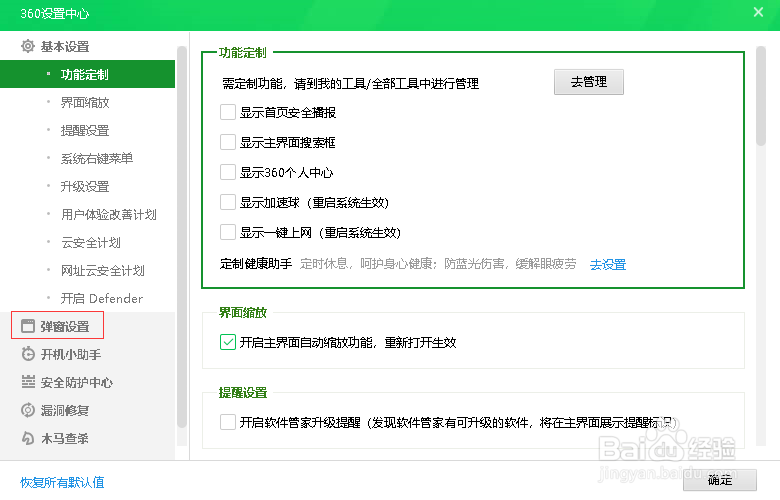Select 功能定制 in the sidebar
This screenshot has width=780, height=500.
point(88,74)
